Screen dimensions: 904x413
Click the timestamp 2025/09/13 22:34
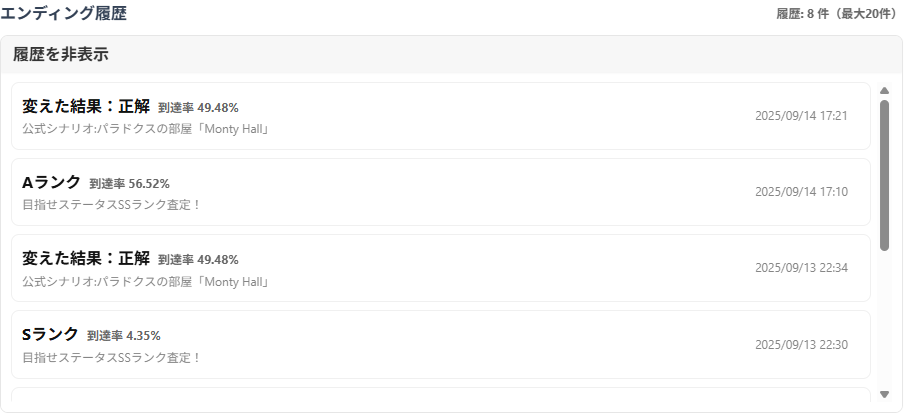[x=801, y=268]
